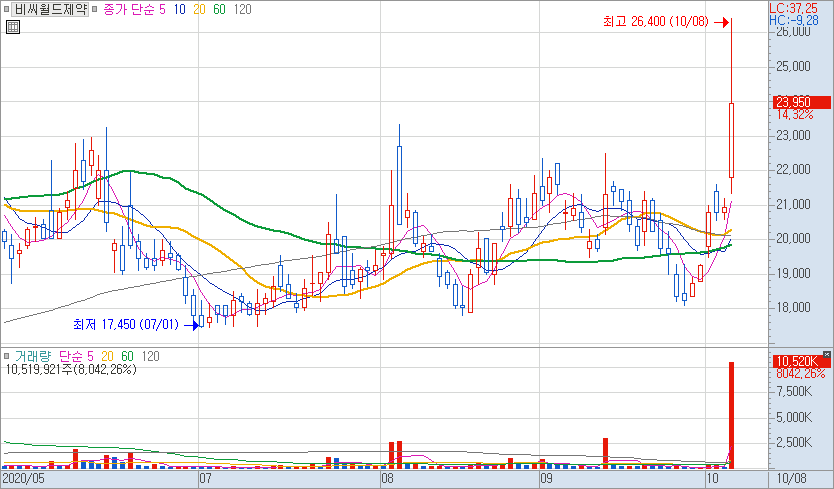
Task: Click the 07 month axis label
Action: pos(205,478)
